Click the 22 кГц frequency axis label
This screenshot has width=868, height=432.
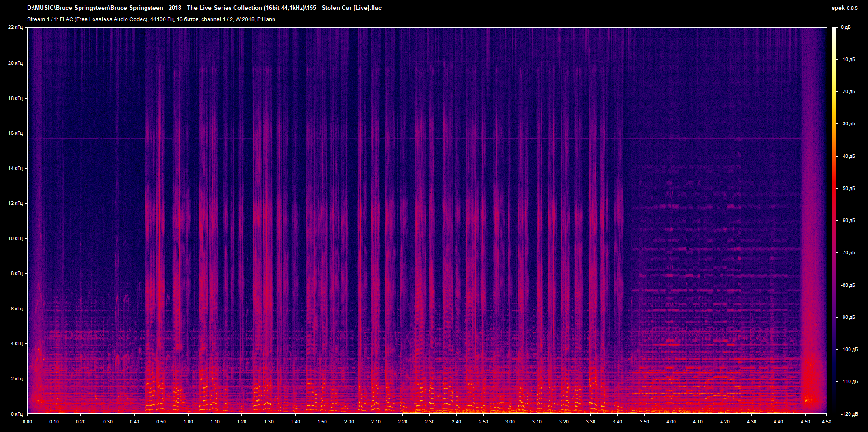coord(15,28)
